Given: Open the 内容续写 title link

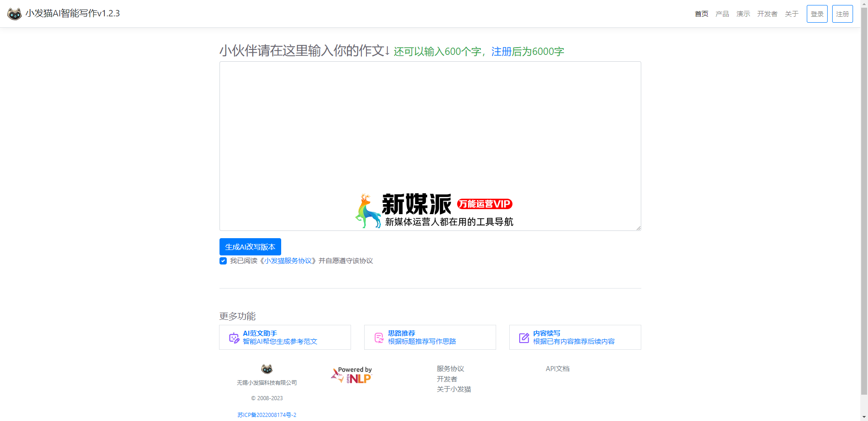Looking at the screenshot, I should (x=546, y=333).
